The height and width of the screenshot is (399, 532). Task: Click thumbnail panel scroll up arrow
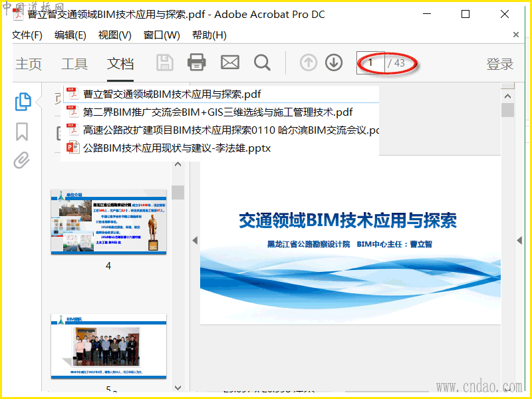(x=178, y=164)
